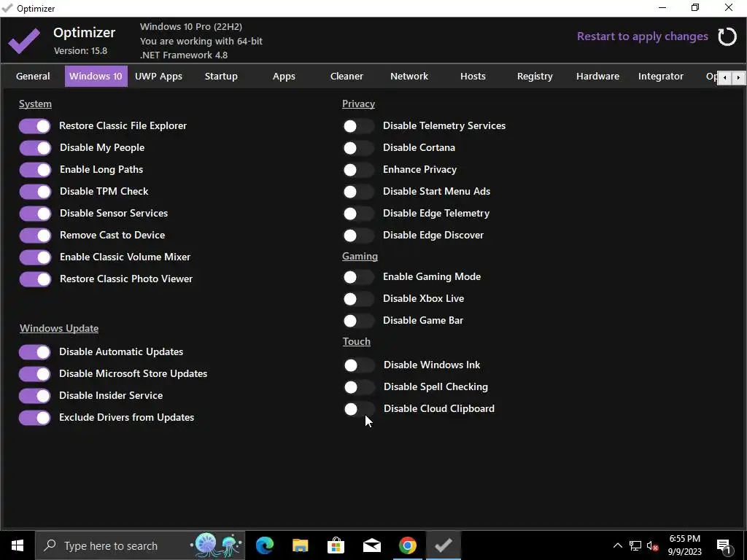Open the Apps tab
The image size is (747, 560).
pyautogui.click(x=284, y=76)
